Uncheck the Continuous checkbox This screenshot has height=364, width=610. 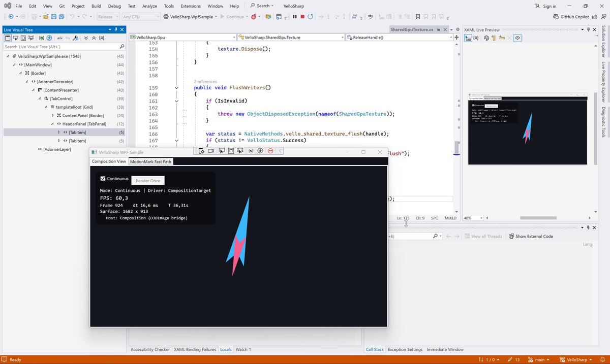[x=103, y=179]
